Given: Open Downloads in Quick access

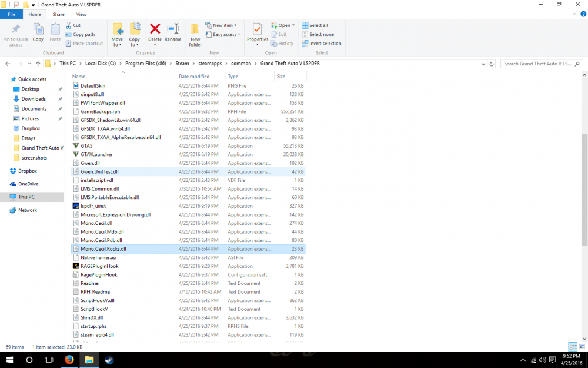Looking at the screenshot, I should point(34,99).
